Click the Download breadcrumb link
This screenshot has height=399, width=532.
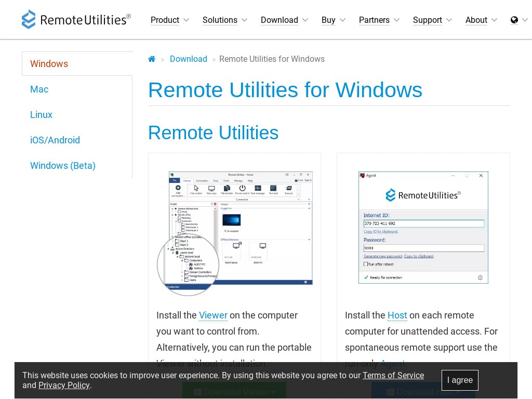click(x=189, y=59)
